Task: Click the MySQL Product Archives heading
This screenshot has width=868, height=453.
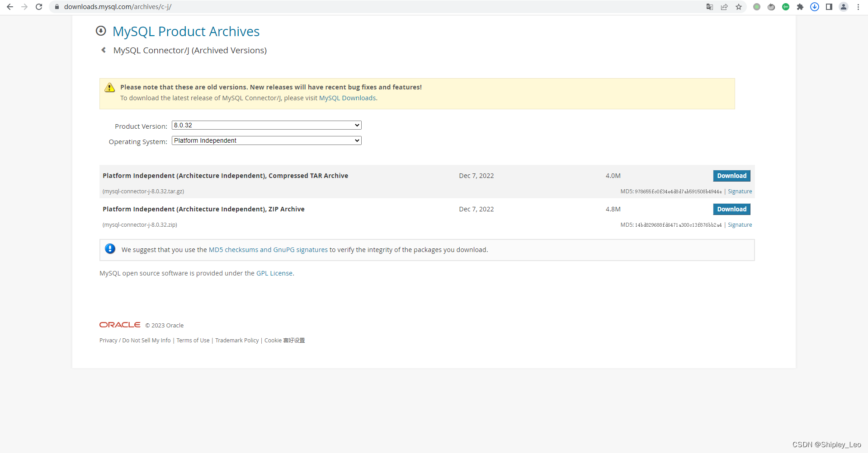Action: pos(186,31)
